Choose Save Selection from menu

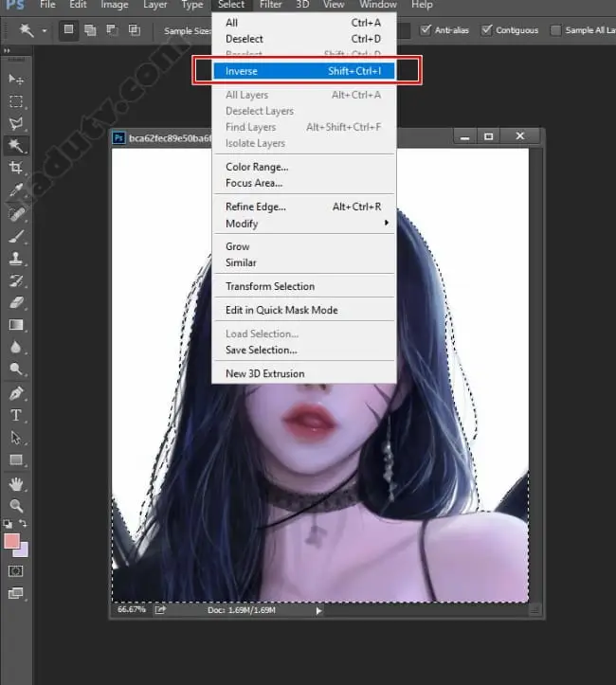[x=304, y=350]
